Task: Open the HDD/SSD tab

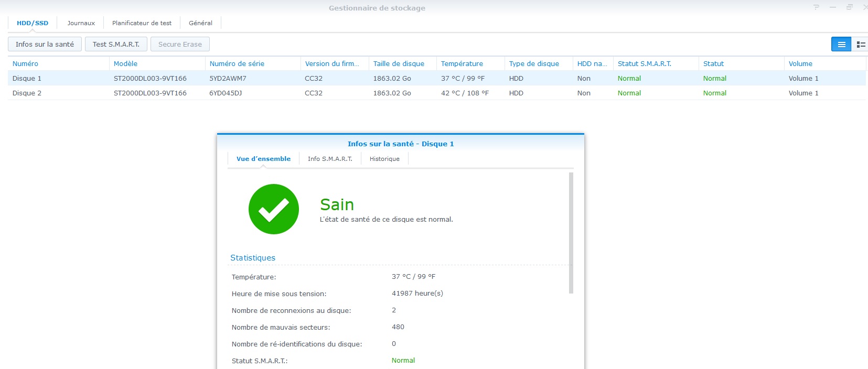Action: (x=33, y=23)
